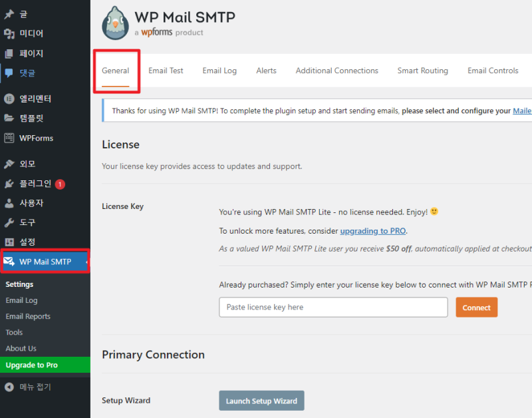
Task: Click the 메뉴 접기 collapse arrow icon
Action: (9, 387)
